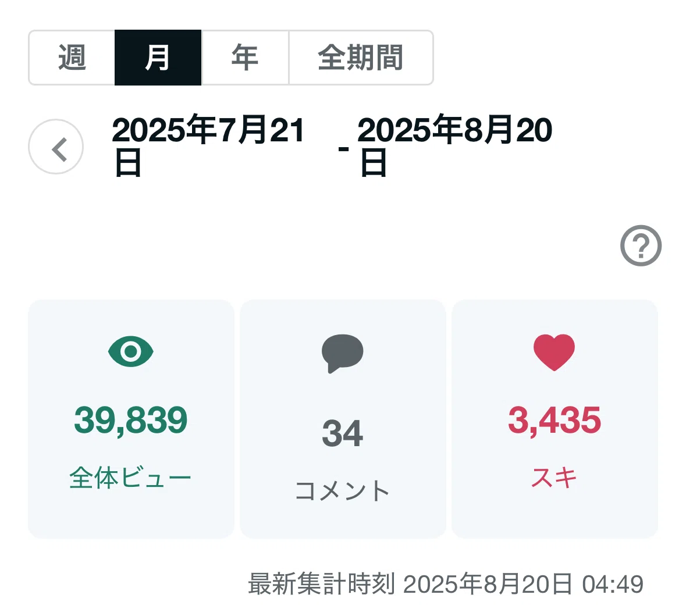Click the green eye views icon
Image resolution: width=686 pixels, height=616 pixels.
pyautogui.click(x=131, y=351)
